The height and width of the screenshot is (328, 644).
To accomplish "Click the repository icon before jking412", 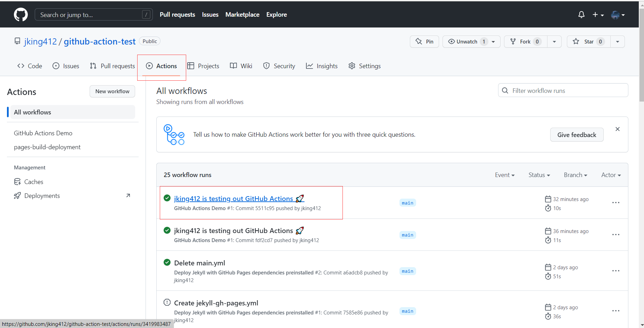I will [x=17, y=41].
